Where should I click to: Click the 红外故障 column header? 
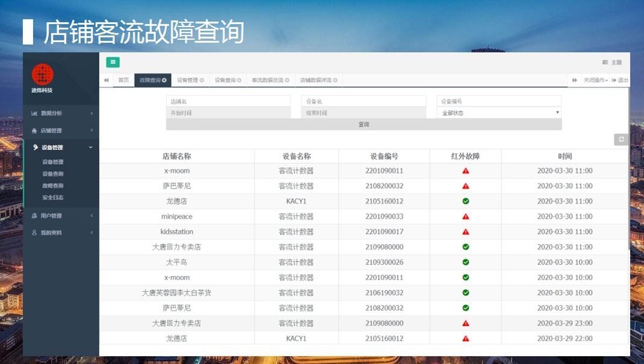click(465, 156)
